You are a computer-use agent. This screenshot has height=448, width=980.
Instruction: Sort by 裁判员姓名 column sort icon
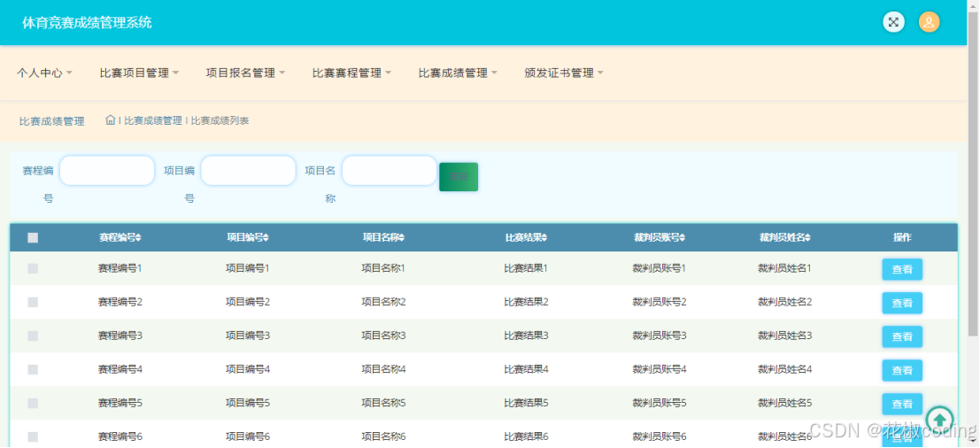pos(808,237)
